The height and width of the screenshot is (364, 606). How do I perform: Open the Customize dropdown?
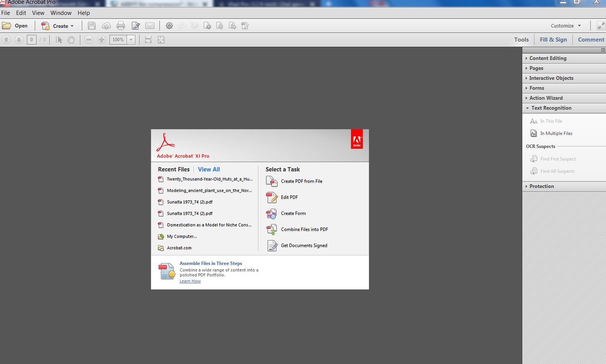566,26
